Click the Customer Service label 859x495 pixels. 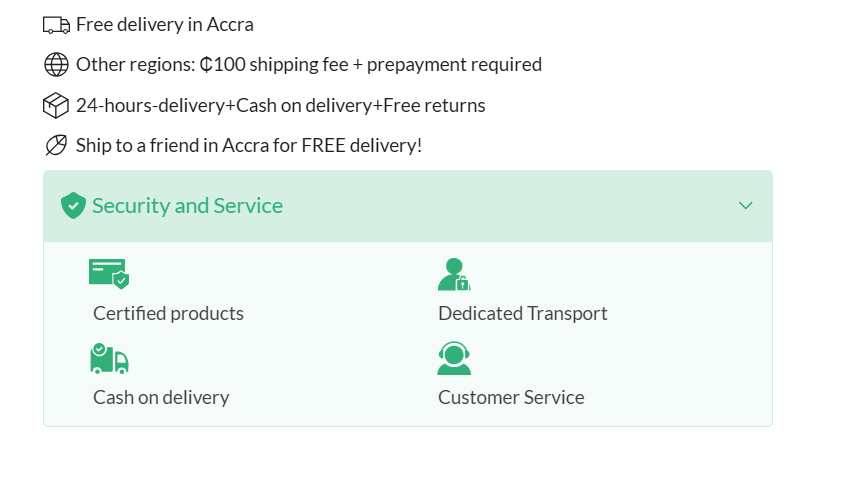point(511,398)
